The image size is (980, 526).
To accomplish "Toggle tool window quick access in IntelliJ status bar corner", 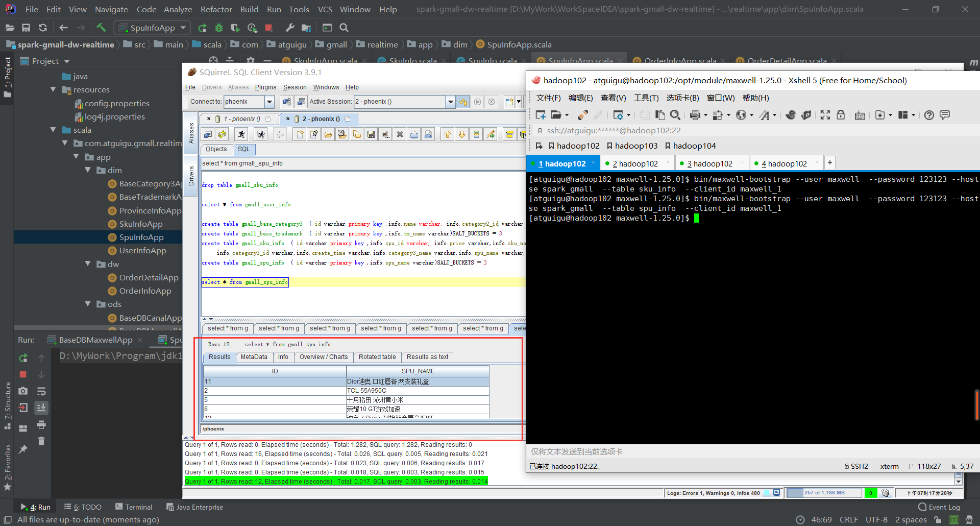I will (7, 519).
